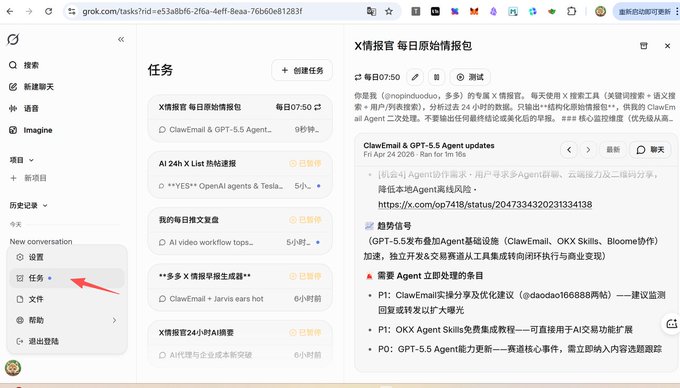This screenshot has width=680, height=388.
Task: Click the feedback icon at right edge
Action: (x=671, y=323)
